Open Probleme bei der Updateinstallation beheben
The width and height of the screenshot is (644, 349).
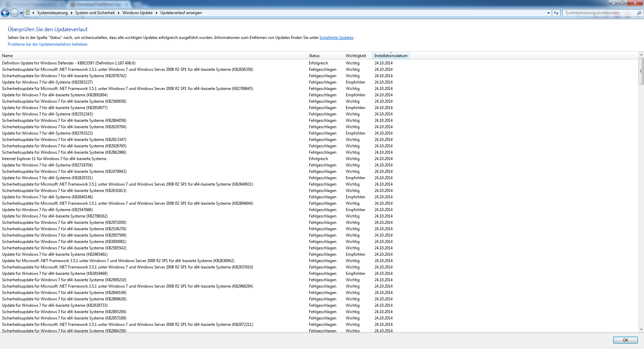pyautogui.click(x=48, y=44)
